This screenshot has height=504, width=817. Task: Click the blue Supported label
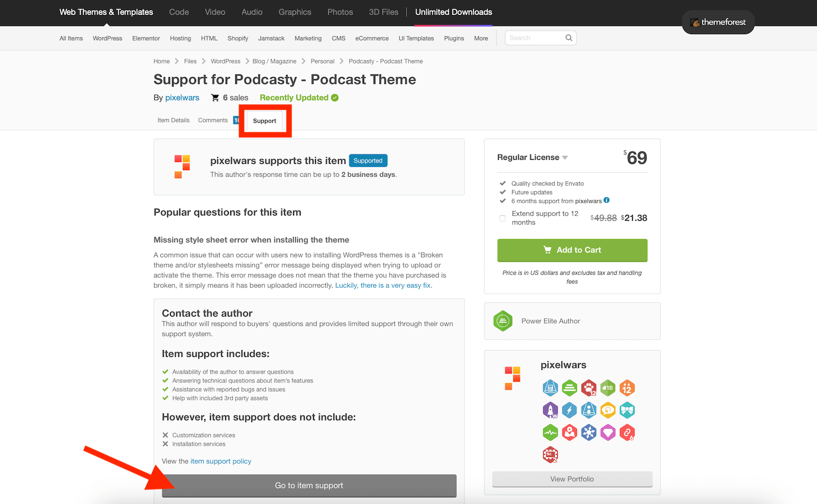coord(368,160)
